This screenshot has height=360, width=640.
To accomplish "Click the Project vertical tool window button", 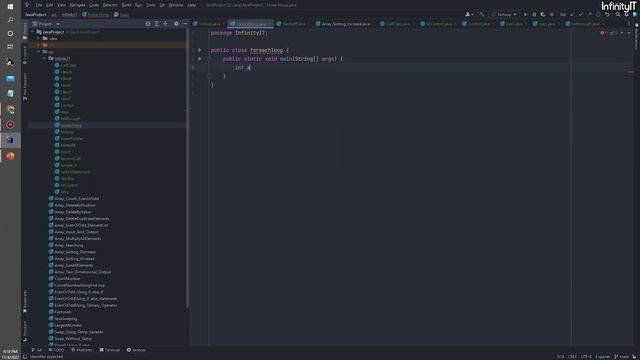I will coord(25,31).
